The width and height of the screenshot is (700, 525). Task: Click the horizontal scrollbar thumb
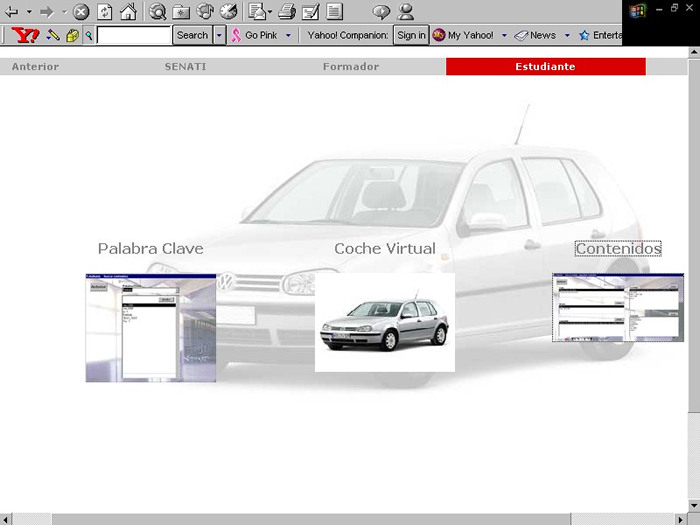(x=311, y=520)
